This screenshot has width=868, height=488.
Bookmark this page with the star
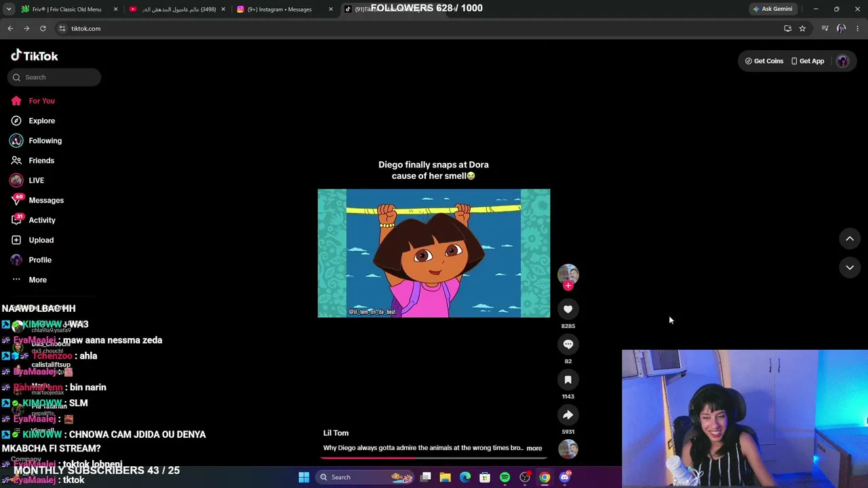coord(802,28)
